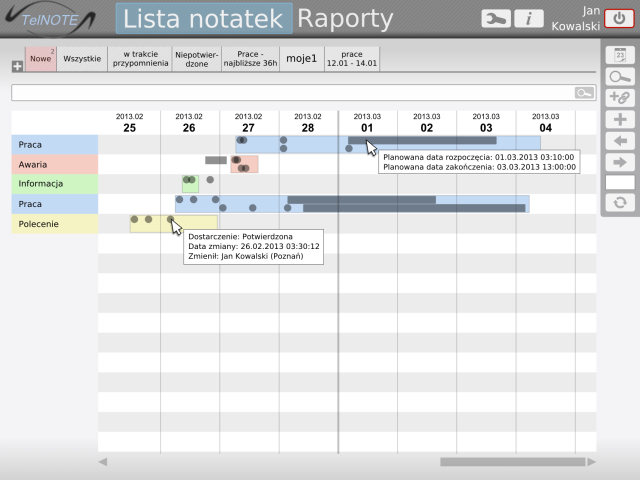Switch to Lista notatek section
The height and width of the screenshot is (480, 640).
pyautogui.click(x=204, y=19)
